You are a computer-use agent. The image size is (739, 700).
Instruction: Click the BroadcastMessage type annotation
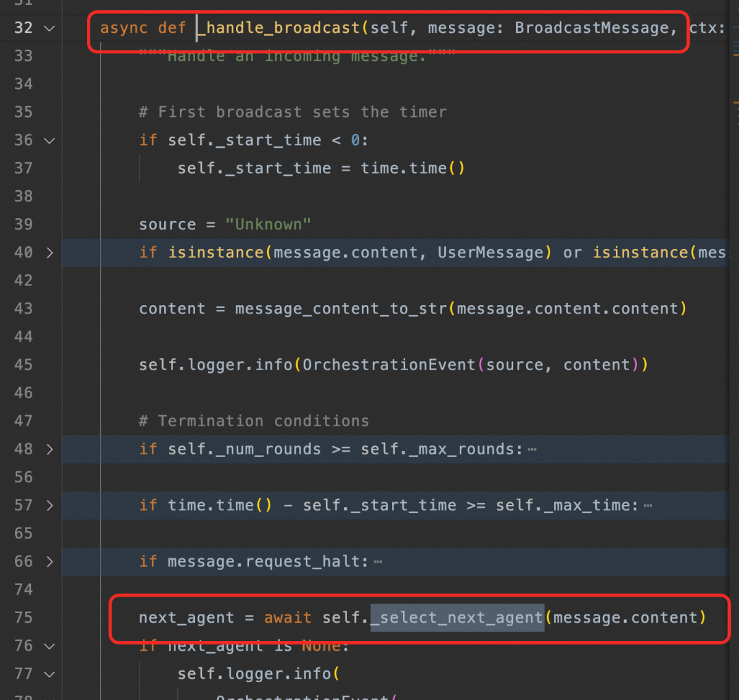click(x=592, y=28)
